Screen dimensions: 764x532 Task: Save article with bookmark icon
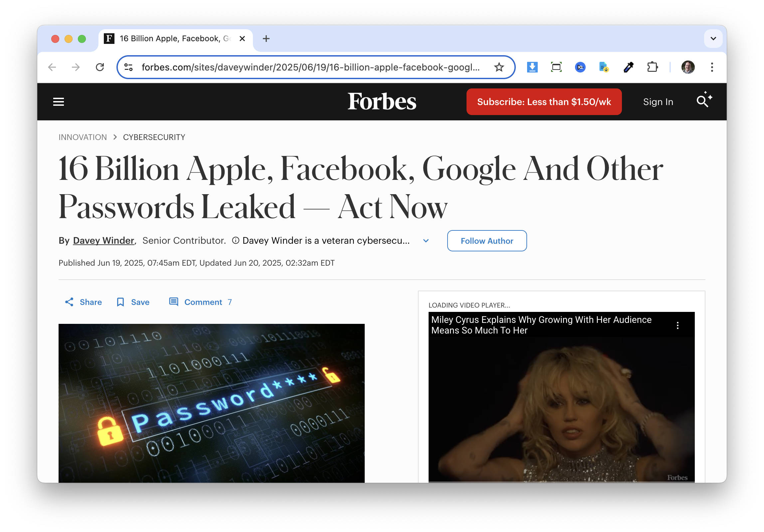pos(120,302)
